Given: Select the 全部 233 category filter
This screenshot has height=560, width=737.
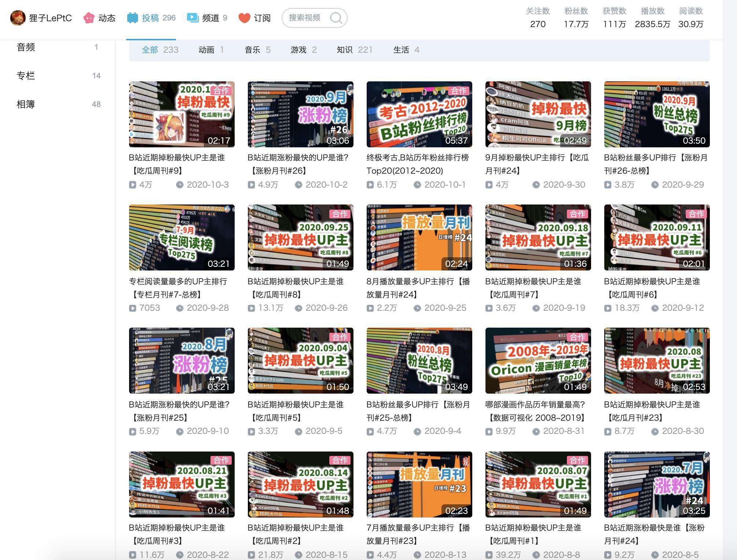Looking at the screenshot, I should (x=160, y=50).
